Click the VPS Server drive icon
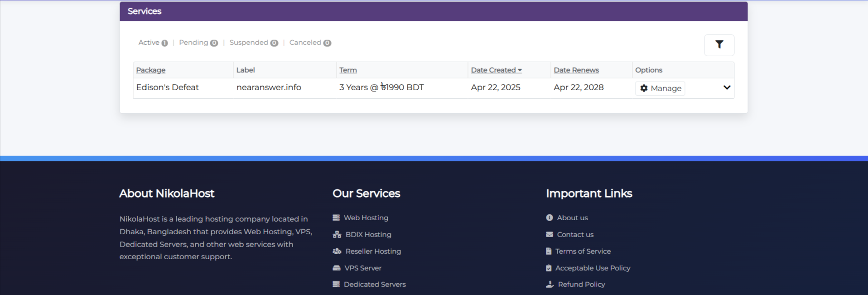The height and width of the screenshot is (295, 868). (337, 268)
